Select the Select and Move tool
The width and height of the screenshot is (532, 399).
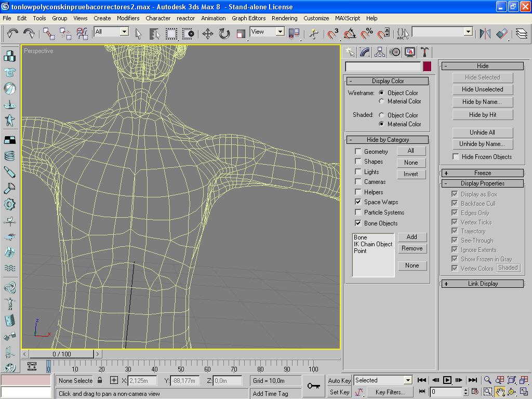(x=207, y=34)
